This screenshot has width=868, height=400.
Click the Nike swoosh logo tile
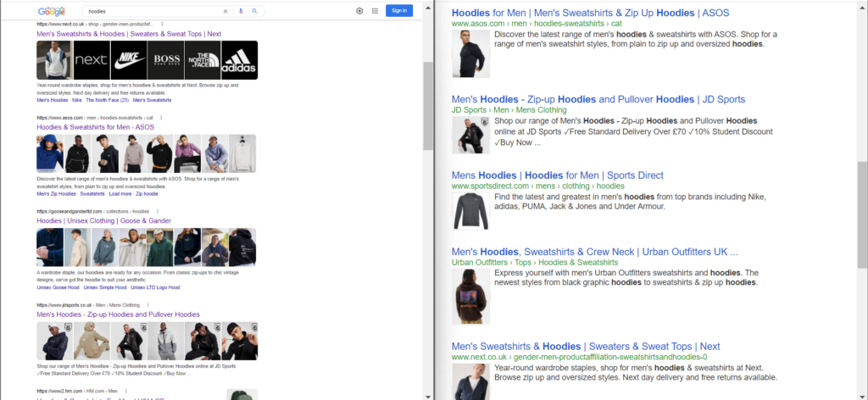click(x=129, y=60)
